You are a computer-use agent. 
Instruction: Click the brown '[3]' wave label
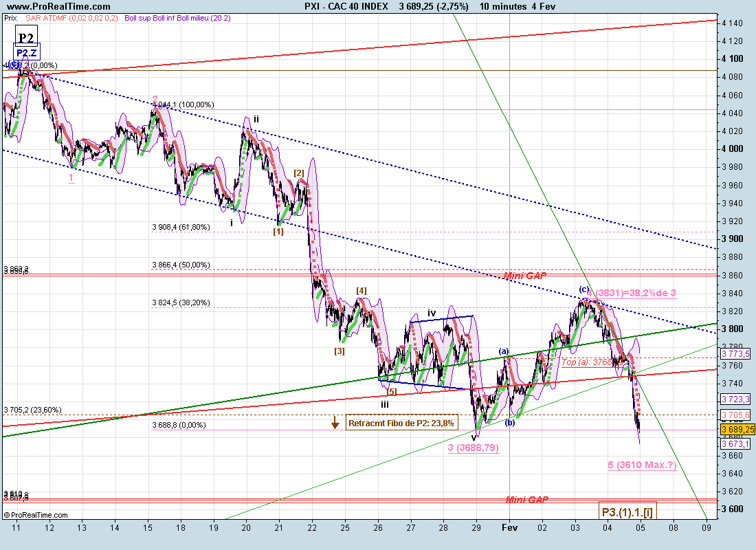pyautogui.click(x=340, y=351)
